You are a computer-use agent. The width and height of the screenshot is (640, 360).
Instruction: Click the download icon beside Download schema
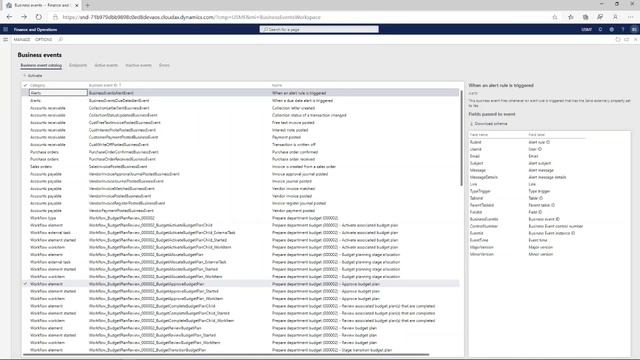471,124
